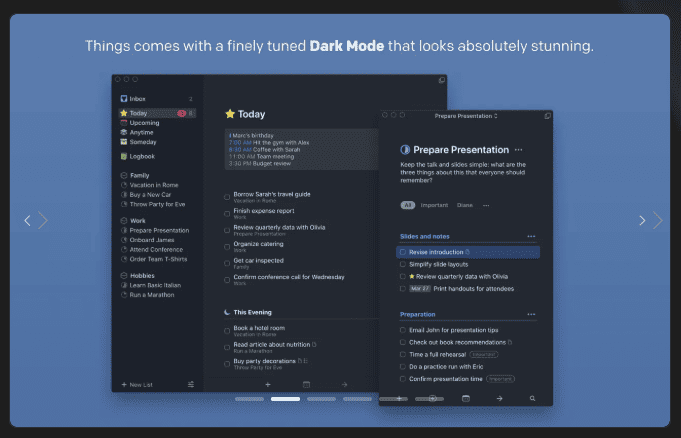The width and height of the screenshot is (681, 438).
Task: Check off Revise introduction
Action: 403,252
